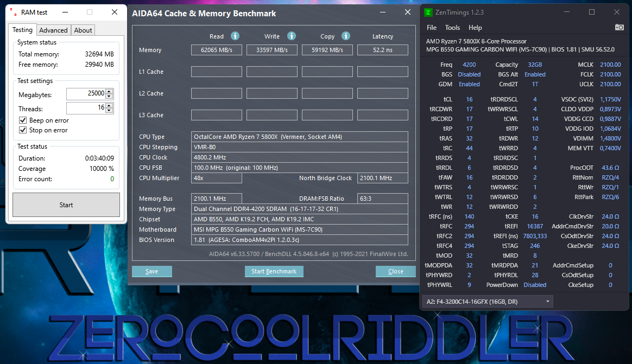Viewport: 632px width, 364px height.
Task: Click the CPU Type field with Ryzen 7 5800X
Action: [300, 137]
